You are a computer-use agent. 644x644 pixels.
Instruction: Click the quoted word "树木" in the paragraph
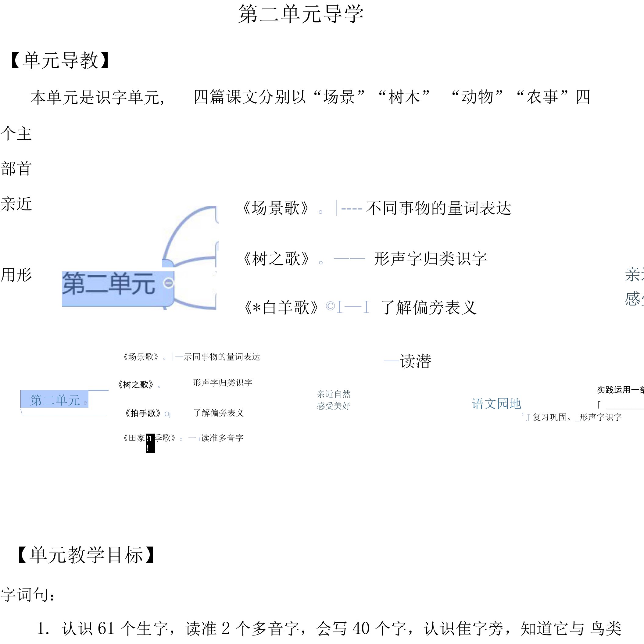click(x=404, y=97)
